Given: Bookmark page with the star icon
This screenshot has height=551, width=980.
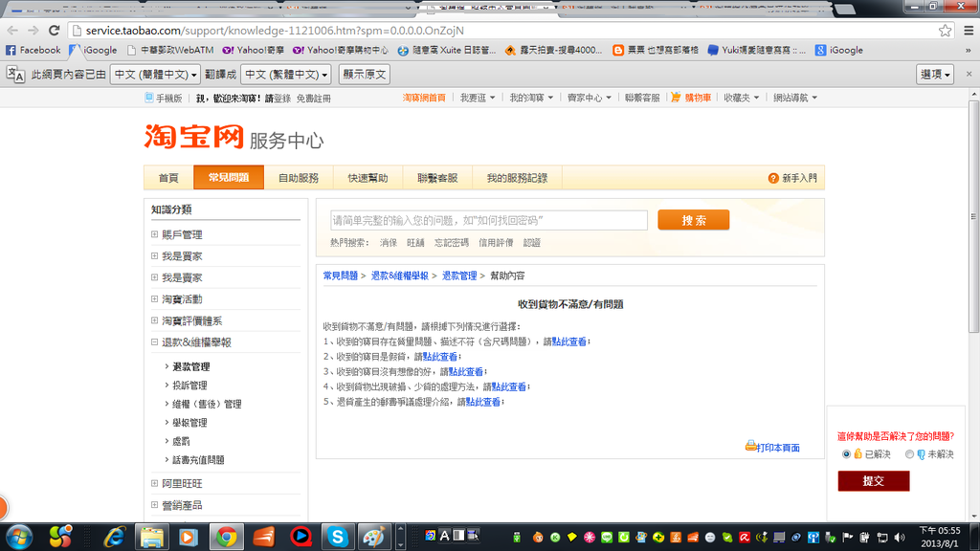Looking at the screenshot, I should tap(945, 30).
